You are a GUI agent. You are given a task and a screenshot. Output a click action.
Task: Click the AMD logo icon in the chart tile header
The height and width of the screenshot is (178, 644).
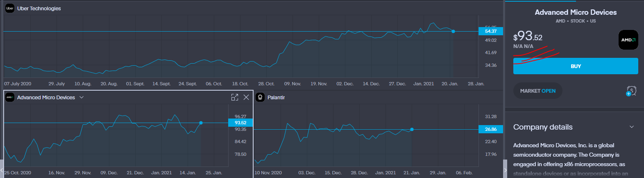pyautogui.click(x=9, y=97)
